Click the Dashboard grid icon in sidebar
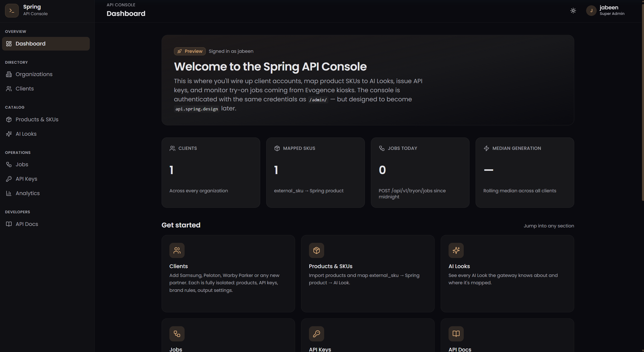Screen dimensions: 644x352 pyautogui.click(x=9, y=44)
